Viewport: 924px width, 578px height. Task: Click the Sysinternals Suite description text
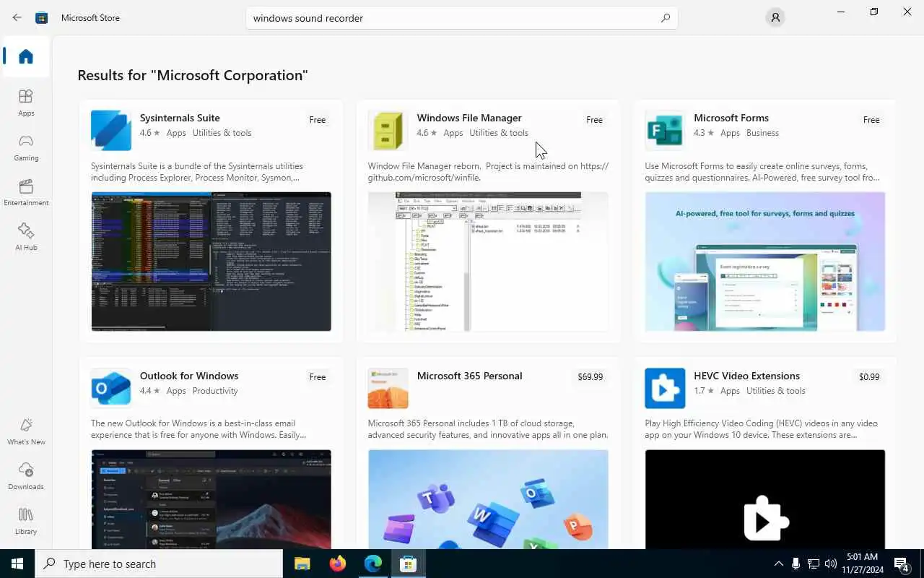197,172
